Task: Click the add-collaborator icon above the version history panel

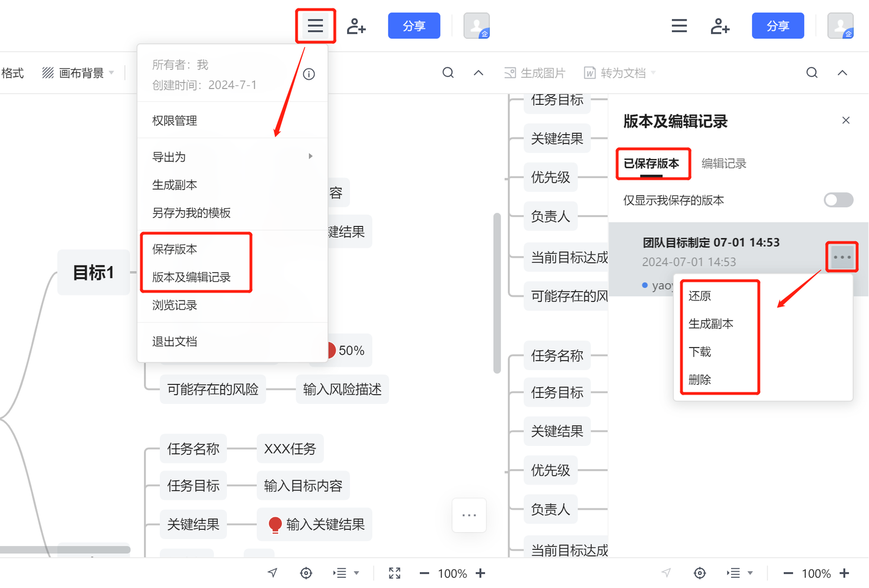Action: coord(720,26)
